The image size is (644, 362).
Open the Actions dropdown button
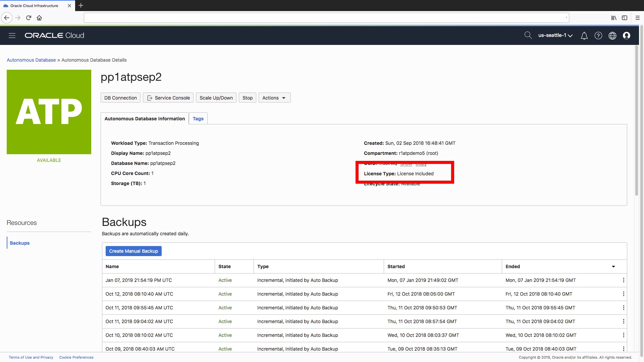(274, 98)
